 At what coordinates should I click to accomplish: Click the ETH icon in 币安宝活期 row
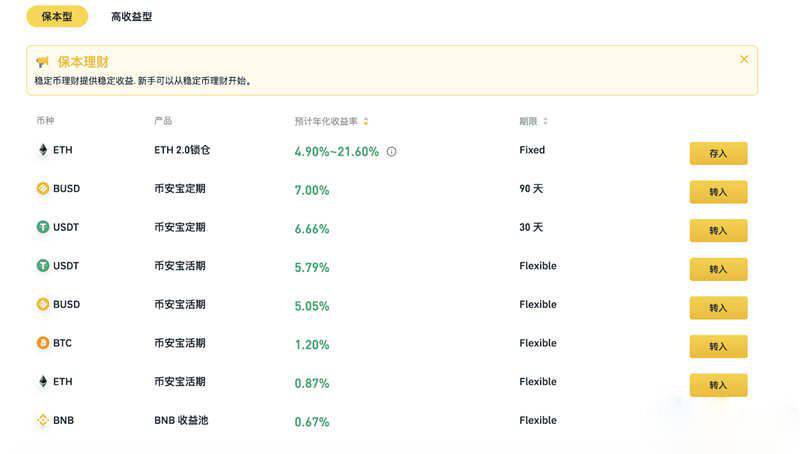(x=42, y=382)
